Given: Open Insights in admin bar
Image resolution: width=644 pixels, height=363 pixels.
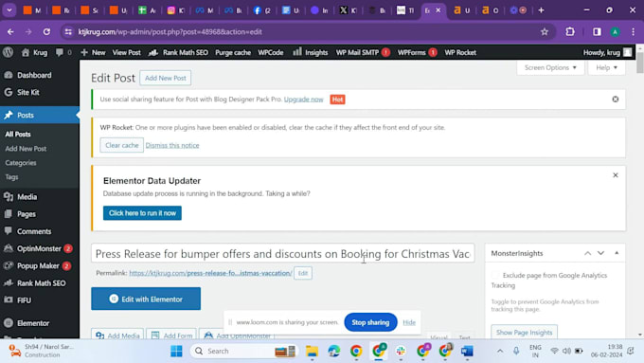Looking at the screenshot, I should [311, 53].
